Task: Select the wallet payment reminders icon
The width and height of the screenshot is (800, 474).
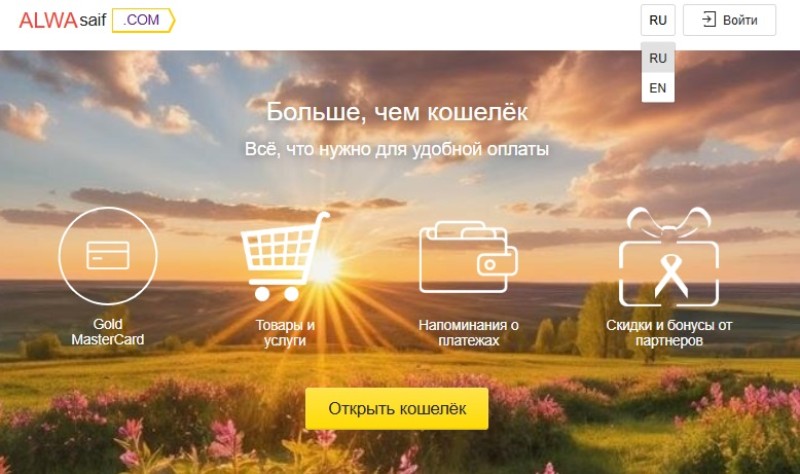Action: (x=468, y=257)
